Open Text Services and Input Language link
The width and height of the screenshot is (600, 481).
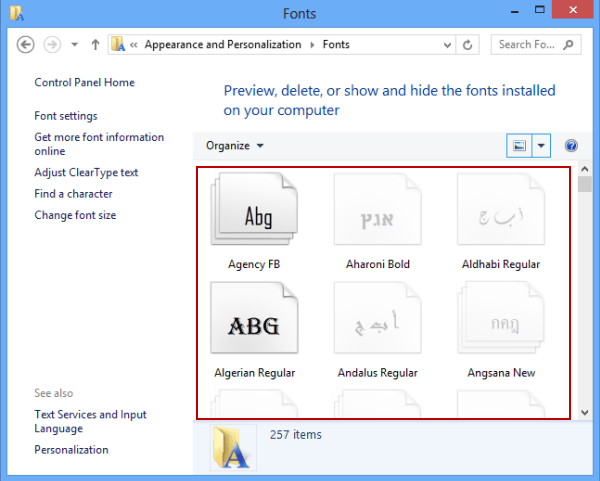[x=90, y=421]
